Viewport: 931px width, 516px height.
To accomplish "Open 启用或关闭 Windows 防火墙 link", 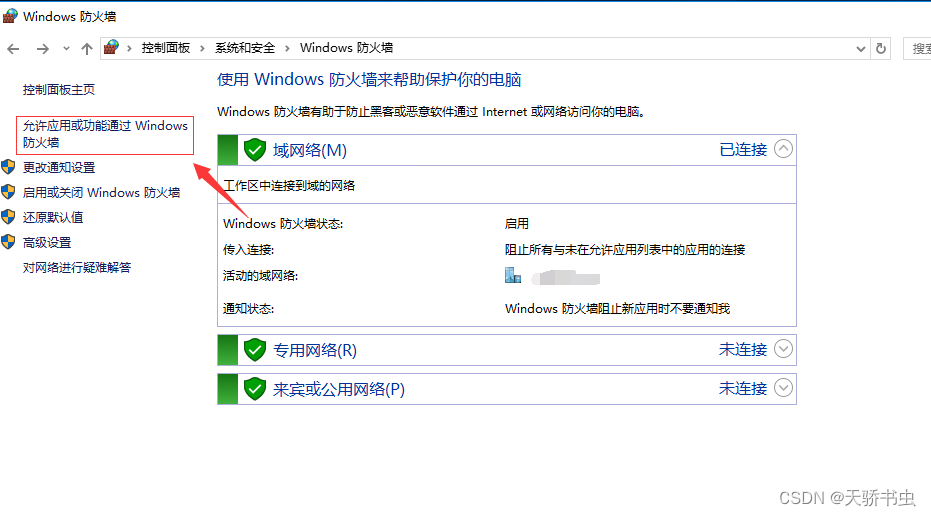I will coord(101,192).
